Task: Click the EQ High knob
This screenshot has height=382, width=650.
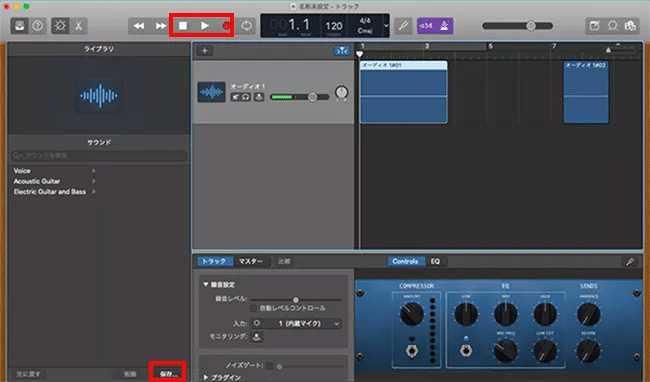Action: click(545, 314)
